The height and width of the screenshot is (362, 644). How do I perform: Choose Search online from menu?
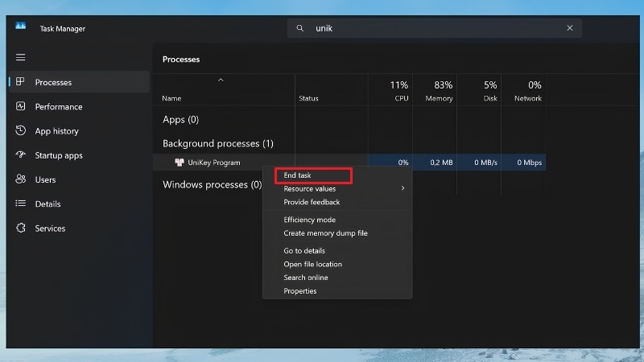[x=337, y=278]
